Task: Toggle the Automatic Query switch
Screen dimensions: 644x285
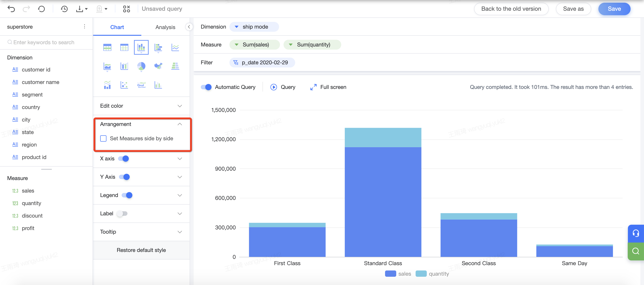Action: [x=206, y=87]
